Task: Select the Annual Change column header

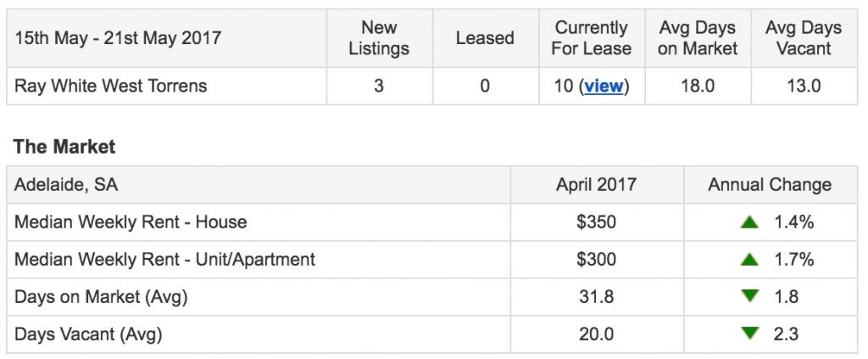Action: (x=770, y=185)
